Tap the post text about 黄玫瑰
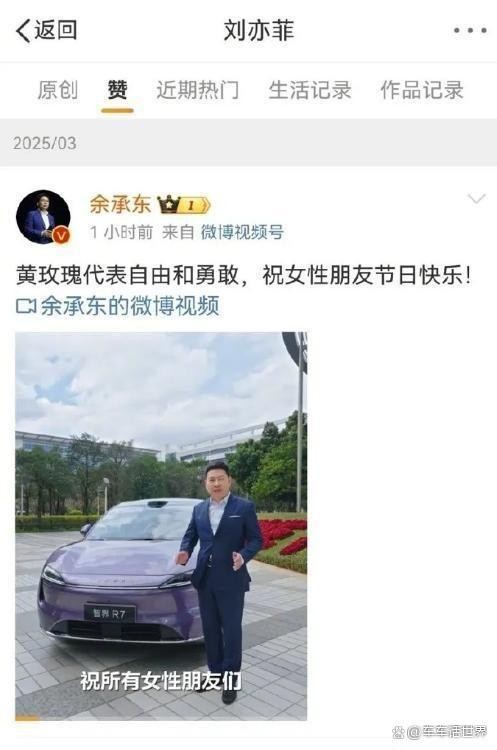 click(x=244, y=276)
